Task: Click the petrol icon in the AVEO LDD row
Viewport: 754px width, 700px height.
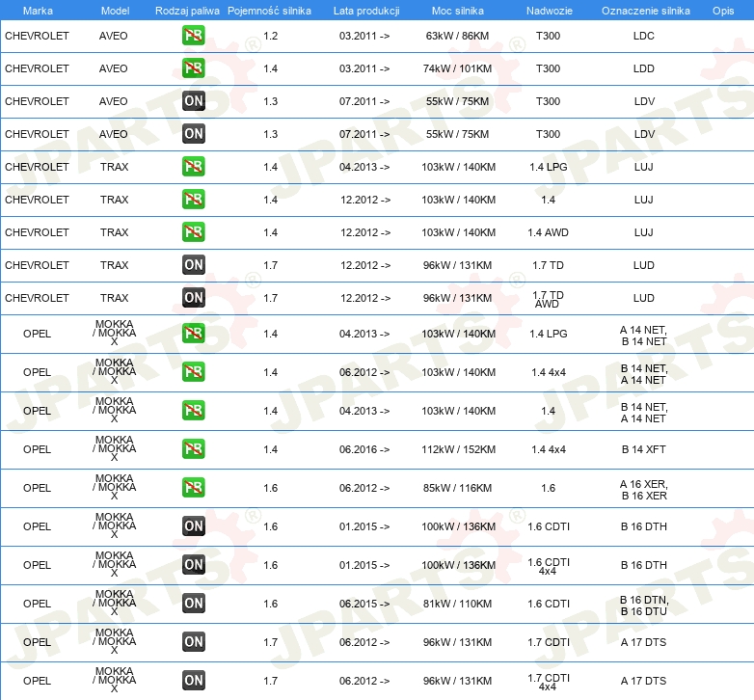Action: [193, 68]
